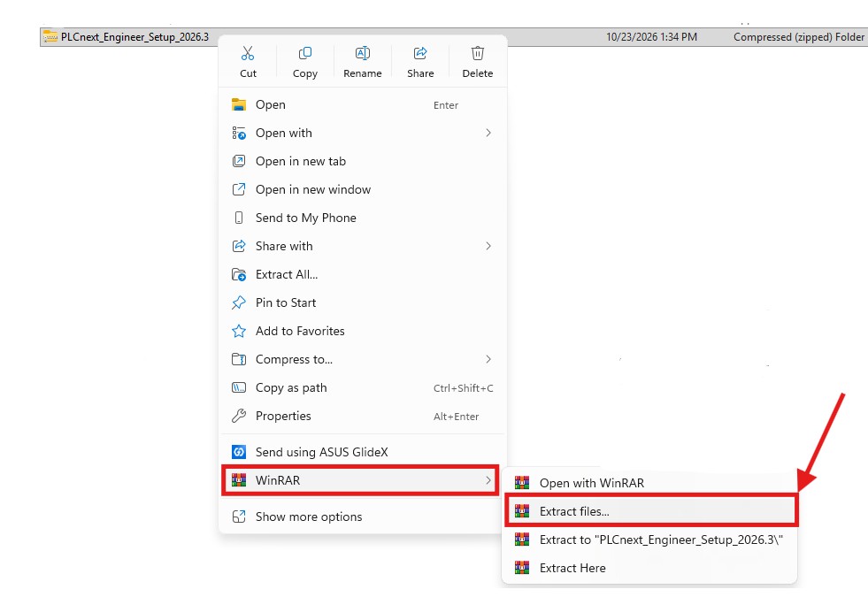Click the phone icon for Send to My Phone
The height and width of the screenshot is (597, 868).
point(239,218)
